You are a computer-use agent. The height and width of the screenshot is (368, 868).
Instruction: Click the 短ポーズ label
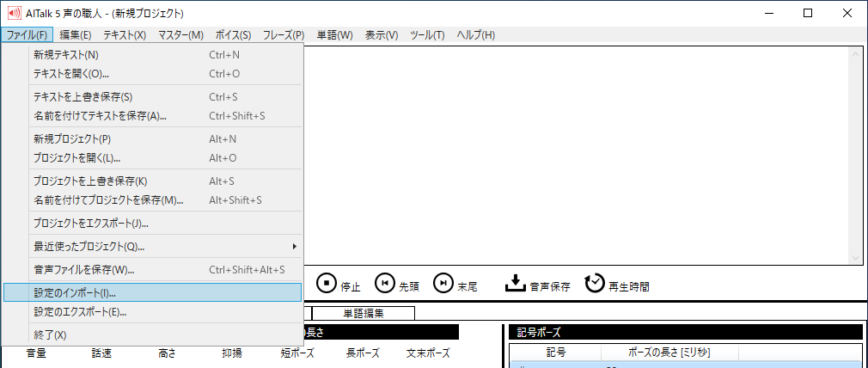(298, 353)
